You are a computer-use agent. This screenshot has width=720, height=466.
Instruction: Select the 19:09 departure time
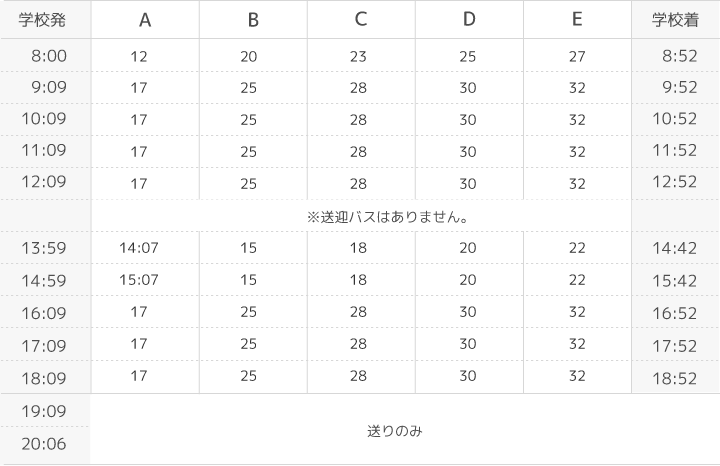44,411
